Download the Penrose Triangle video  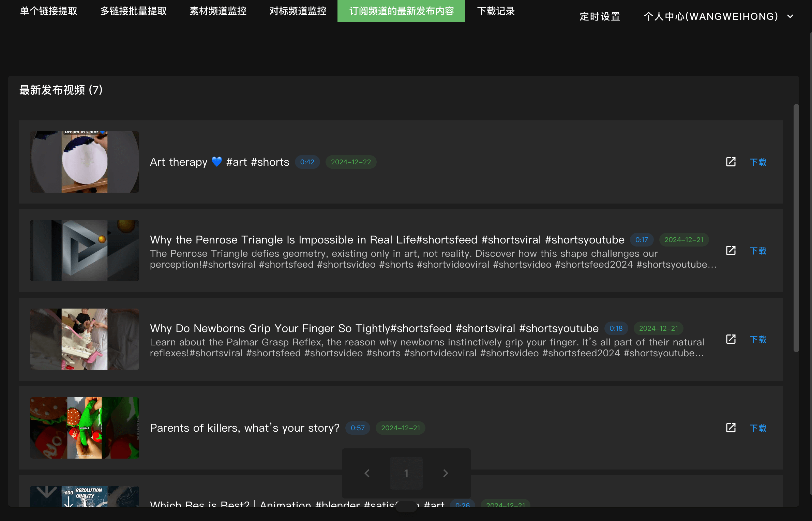(758, 251)
